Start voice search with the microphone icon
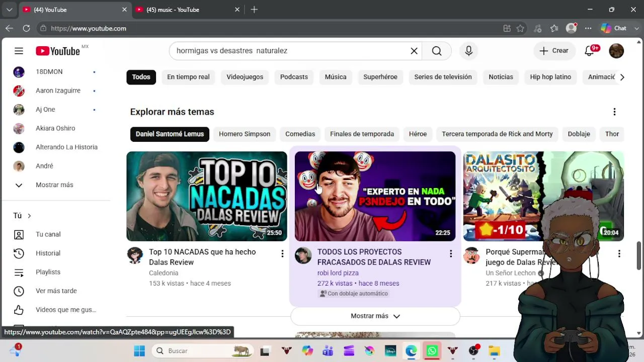Viewport: 644px width, 362px height. click(x=468, y=51)
